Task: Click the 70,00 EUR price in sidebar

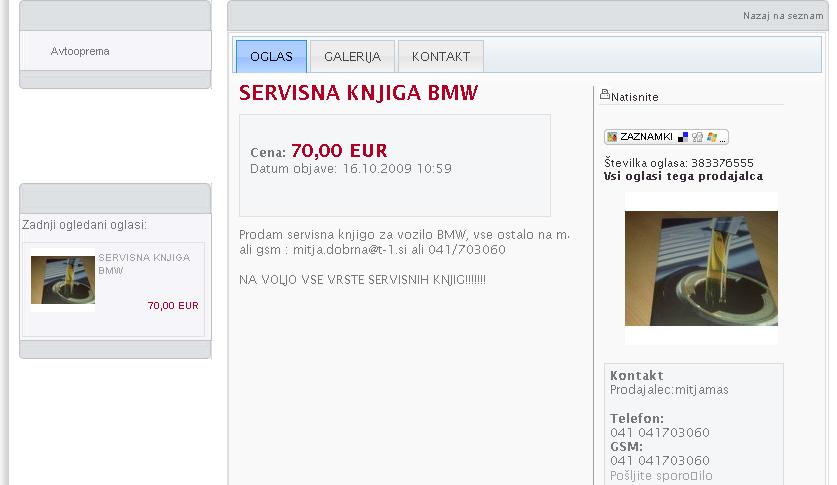Action: pos(173,306)
